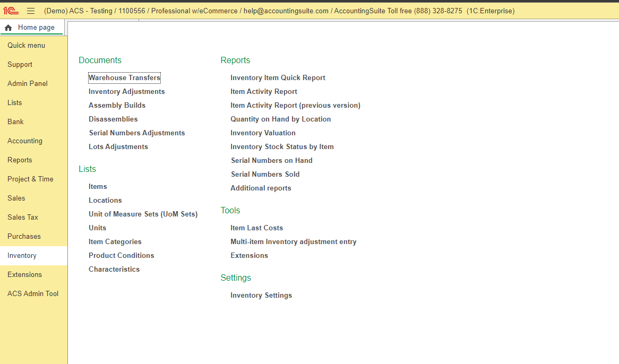Click the Lists group heading
The height and width of the screenshot is (364, 619).
click(x=87, y=169)
